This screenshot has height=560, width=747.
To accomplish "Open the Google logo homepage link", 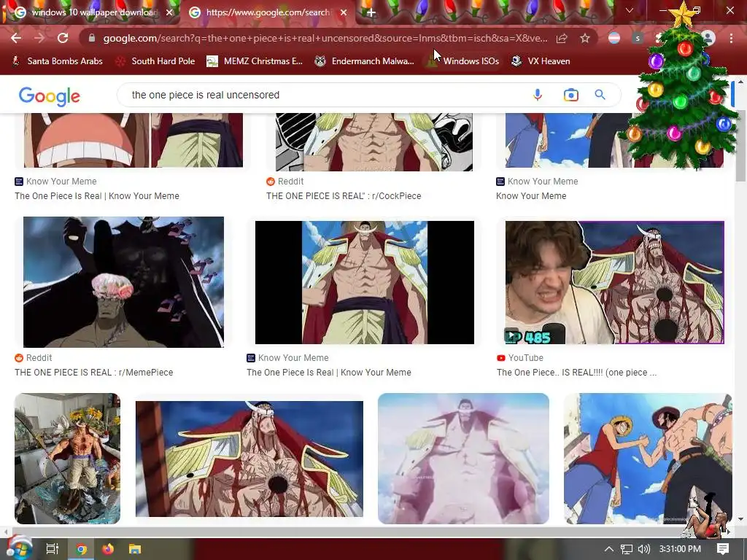I will pyautogui.click(x=50, y=96).
